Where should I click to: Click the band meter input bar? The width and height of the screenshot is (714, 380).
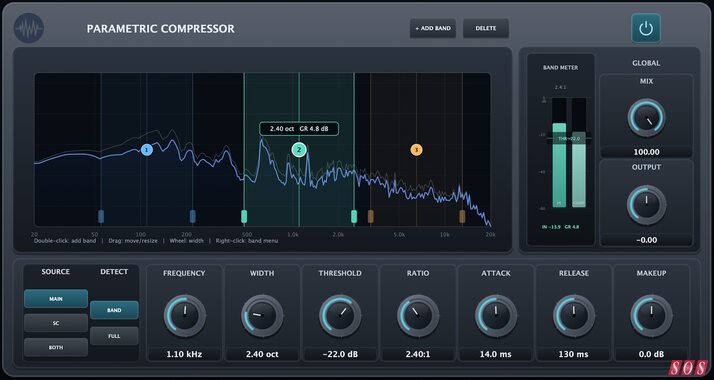pyautogui.click(x=559, y=165)
